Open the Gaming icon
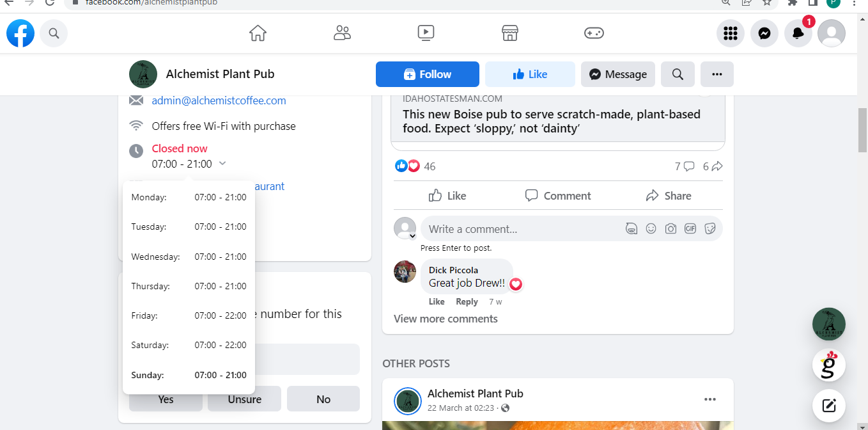Image resolution: width=868 pixels, height=430 pixels. coord(594,33)
